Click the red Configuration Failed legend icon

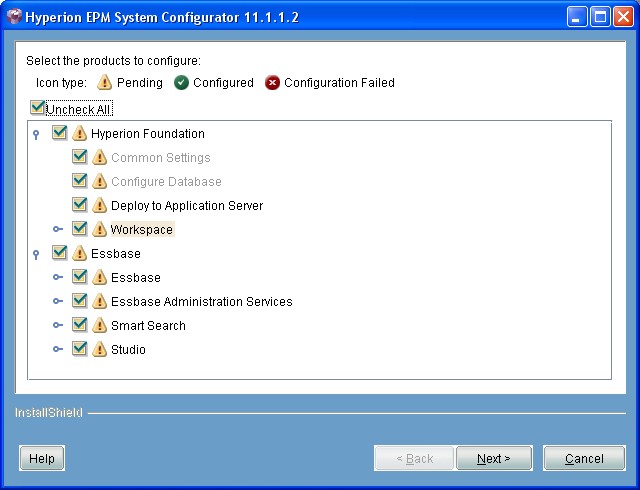pos(272,83)
